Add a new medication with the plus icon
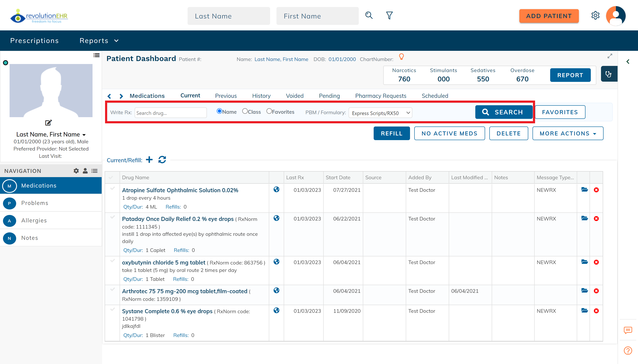The width and height of the screenshot is (638, 364). pyautogui.click(x=149, y=160)
